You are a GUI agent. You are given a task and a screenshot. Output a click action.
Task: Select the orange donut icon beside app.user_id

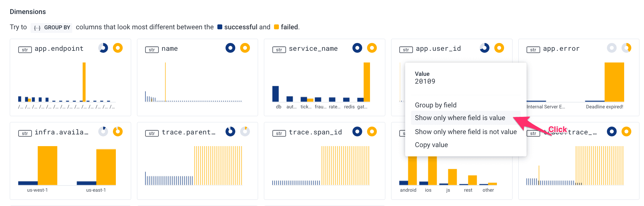point(499,48)
